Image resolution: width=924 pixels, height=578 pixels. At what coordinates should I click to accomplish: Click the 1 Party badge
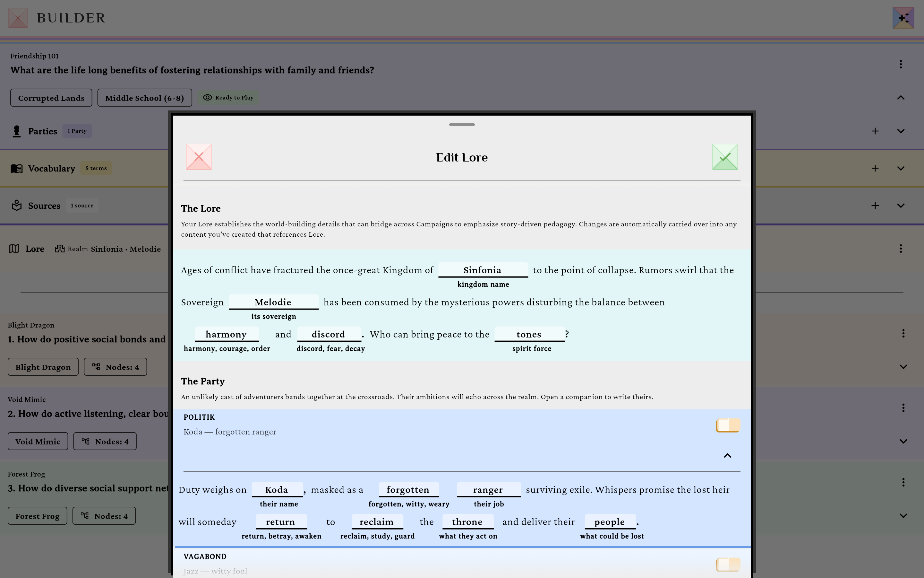(x=77, y=131)
